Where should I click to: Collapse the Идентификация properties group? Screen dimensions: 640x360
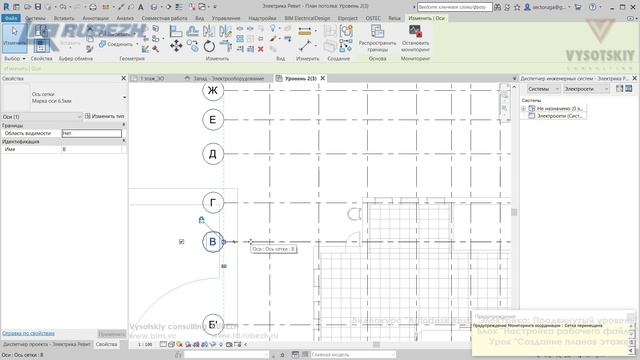click(124, 141)
